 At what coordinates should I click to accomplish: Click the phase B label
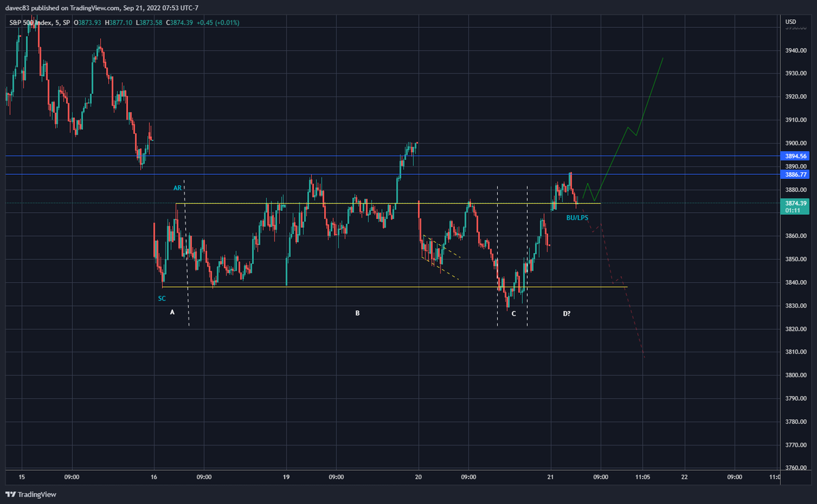[x=357, y=313]
